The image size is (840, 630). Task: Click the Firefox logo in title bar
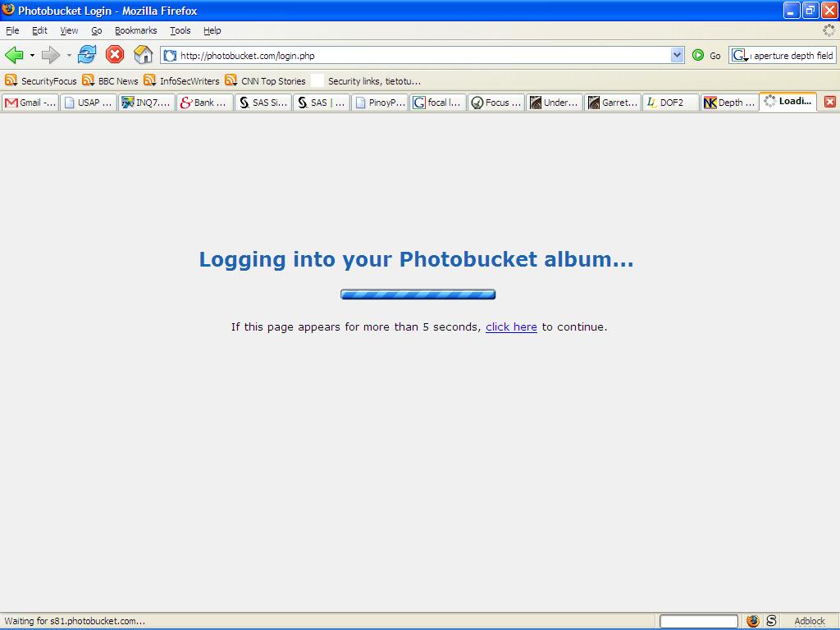click(8, 10)
